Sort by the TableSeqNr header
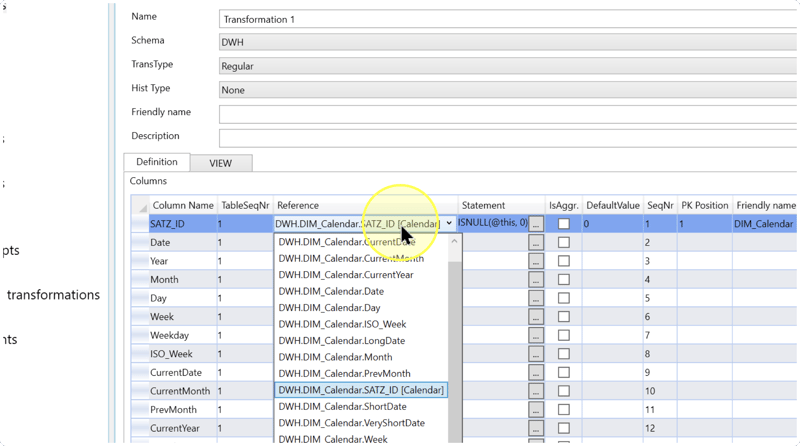The width and height of the screenshot is (800, 446). pyautogui.click(x=245, y=205)
